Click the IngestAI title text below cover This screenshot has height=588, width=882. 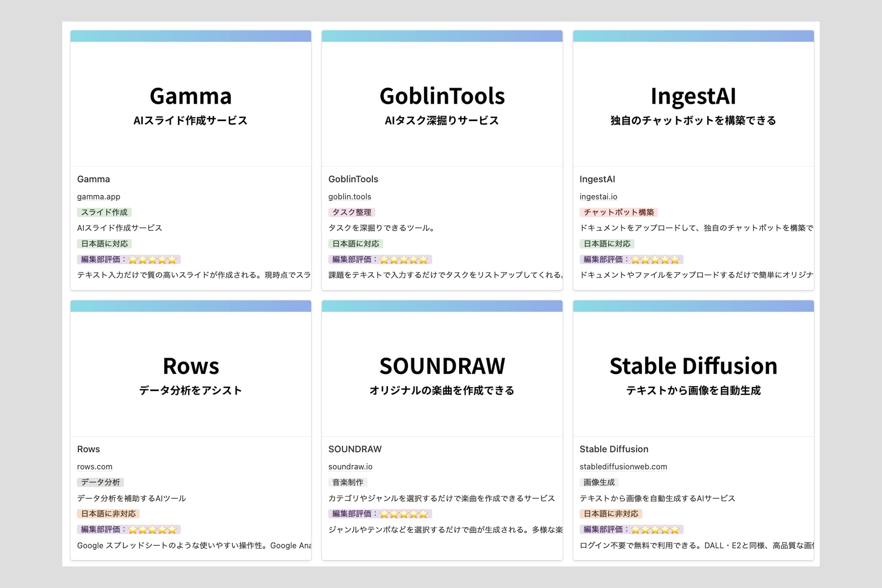pos(597,179)
